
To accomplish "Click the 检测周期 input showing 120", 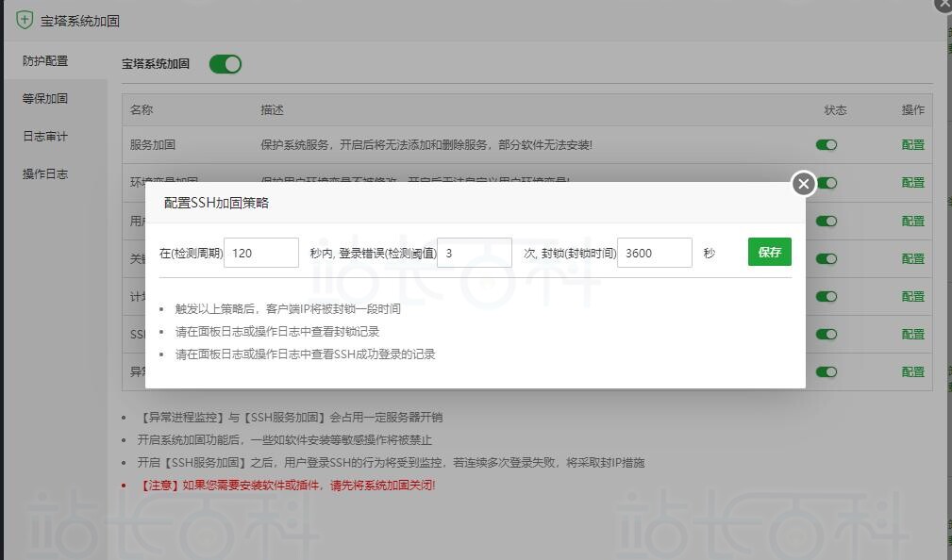I will click(x=260, y=253).
